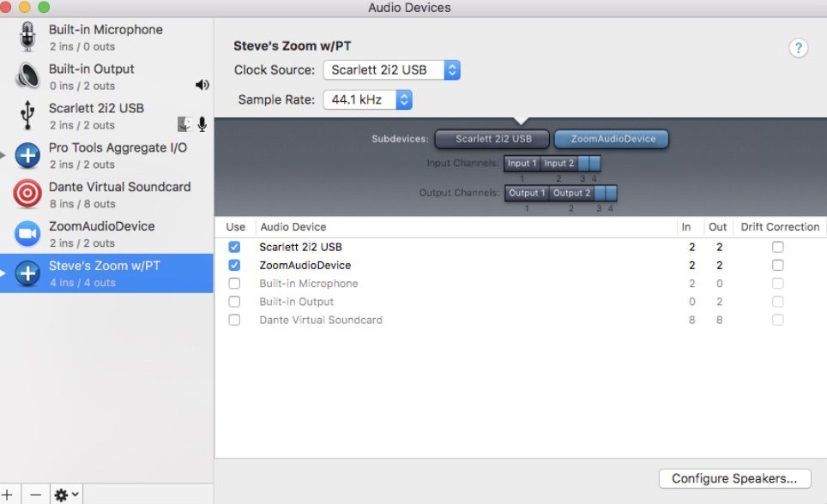Click the default input microphone indicator icon
This screenshot has height=504, width=827.
202,124
